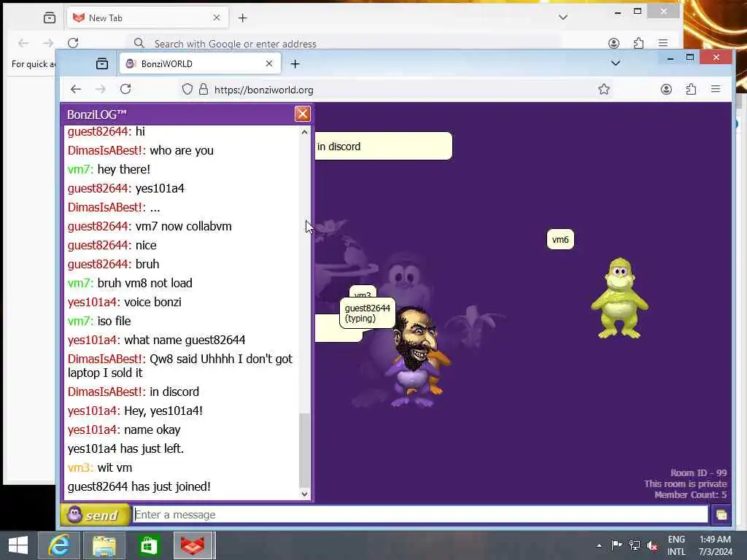Go back in BonziWORLD browser window
Viewport: 747px width, 560px height.
[x=76, y=89]
